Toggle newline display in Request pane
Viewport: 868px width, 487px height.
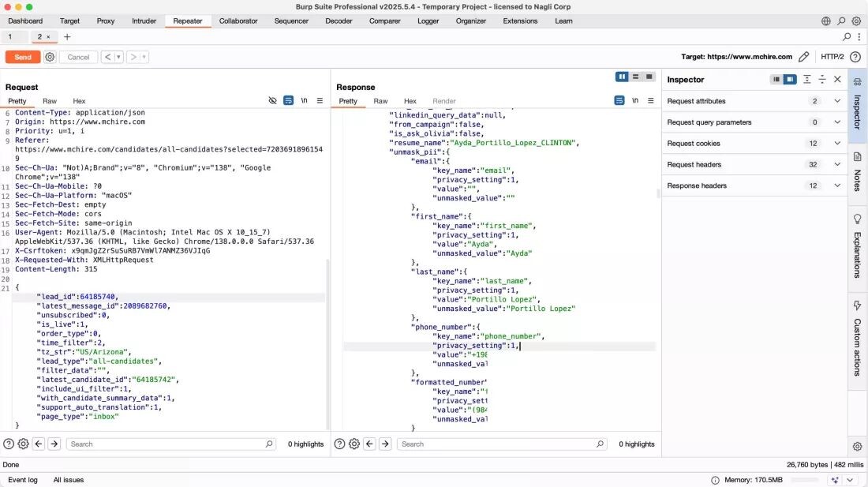tap(304, 101)
